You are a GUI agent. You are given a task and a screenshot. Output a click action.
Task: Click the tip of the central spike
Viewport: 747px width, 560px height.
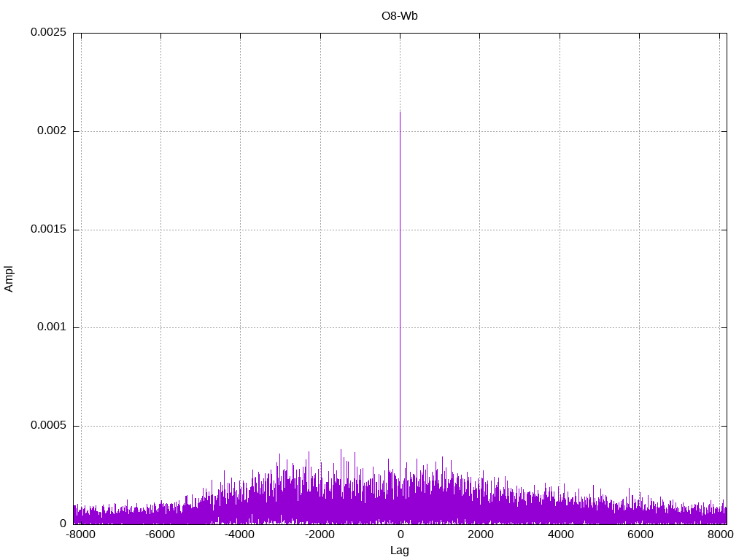click(x=400, y=112)
